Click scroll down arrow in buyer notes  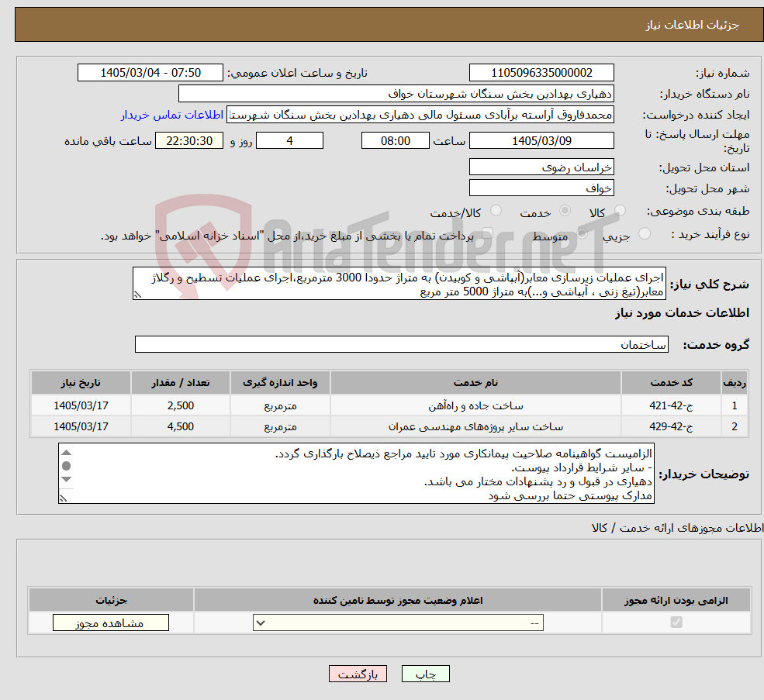(x=66, y=479)
